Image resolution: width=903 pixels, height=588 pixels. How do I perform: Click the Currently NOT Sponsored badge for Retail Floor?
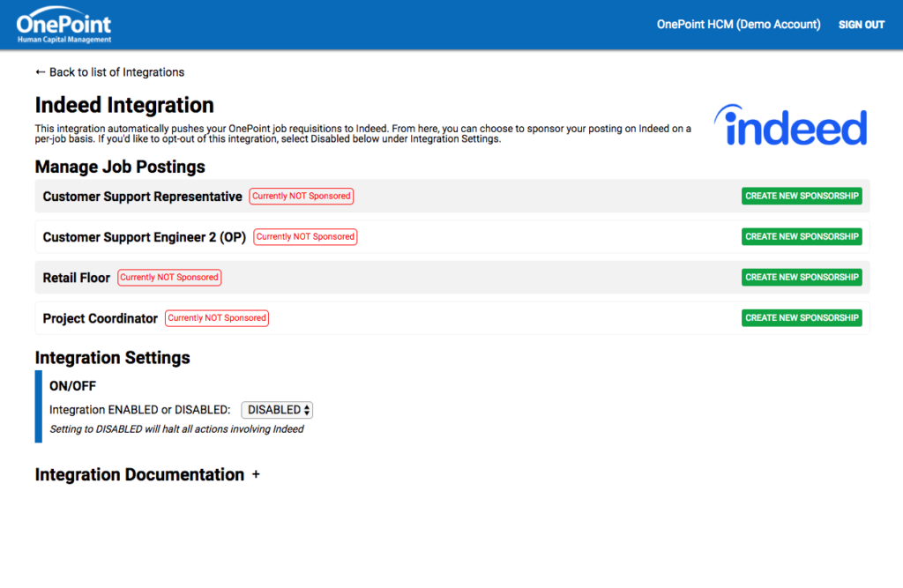click(x=168, y=277)
